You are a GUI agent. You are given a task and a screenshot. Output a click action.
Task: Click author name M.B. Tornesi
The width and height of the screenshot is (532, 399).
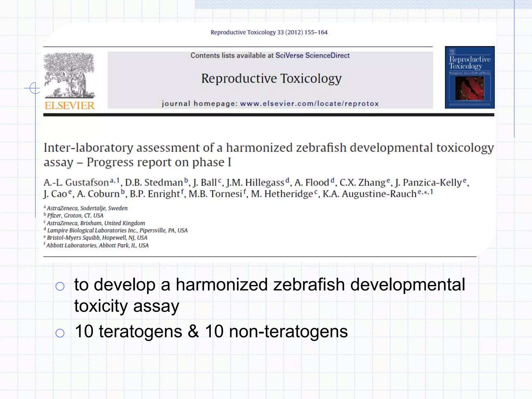pyautogui.click(x=215, y=194)
